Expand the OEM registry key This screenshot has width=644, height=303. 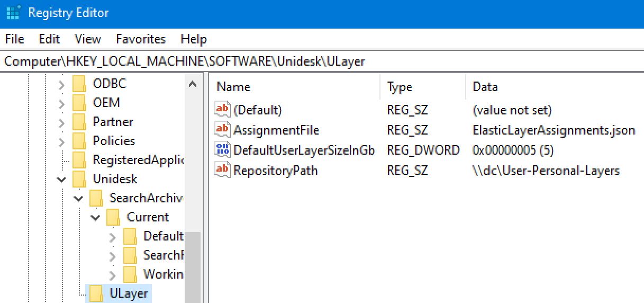point(62,103)
